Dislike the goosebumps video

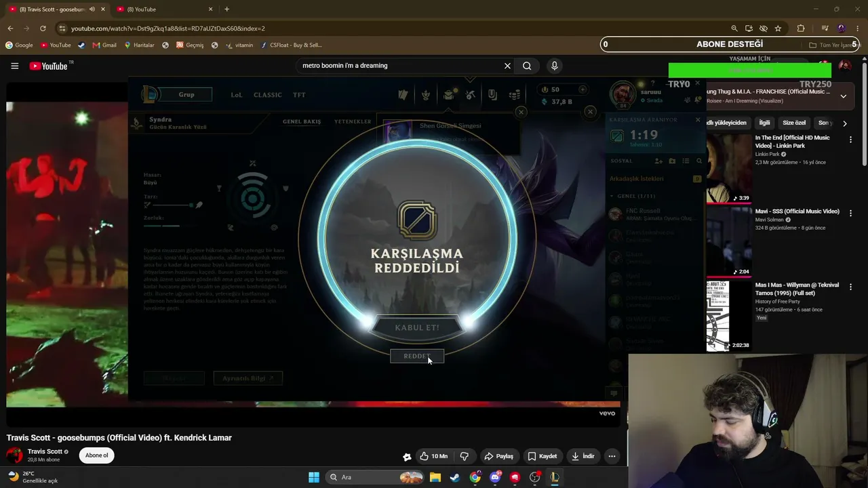click(465, 456)
